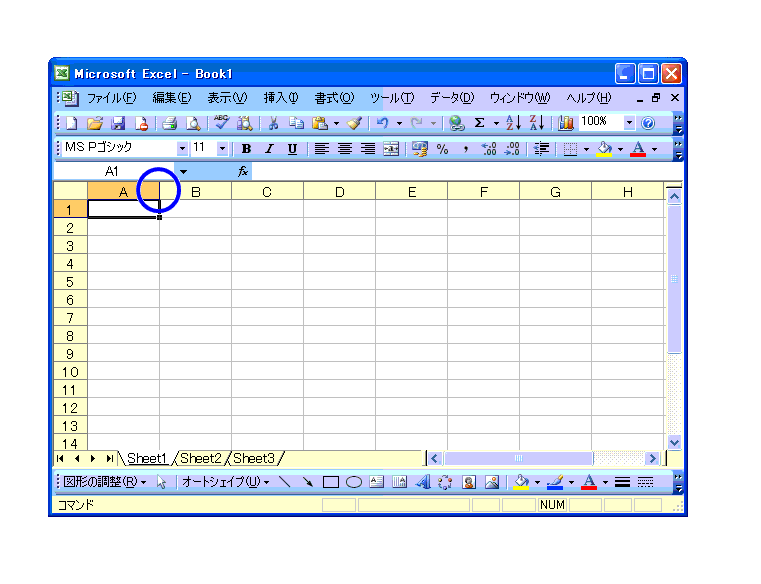Open the View (表示) menu
The width and height of the screenshot is (761, 584).
(x=227, y=98)
